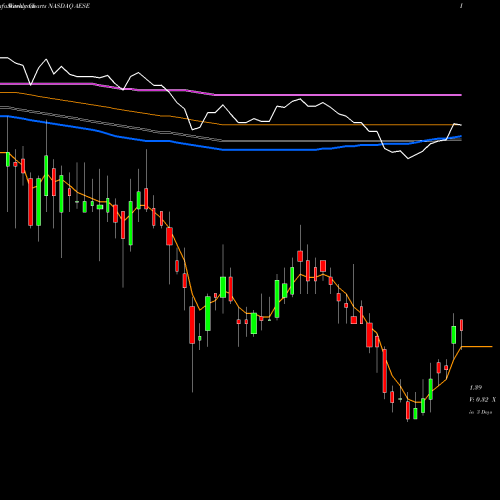The height and width of the screenshot is (500, 500).
Task: Click the last red candlestick on right
Action: 462,325
